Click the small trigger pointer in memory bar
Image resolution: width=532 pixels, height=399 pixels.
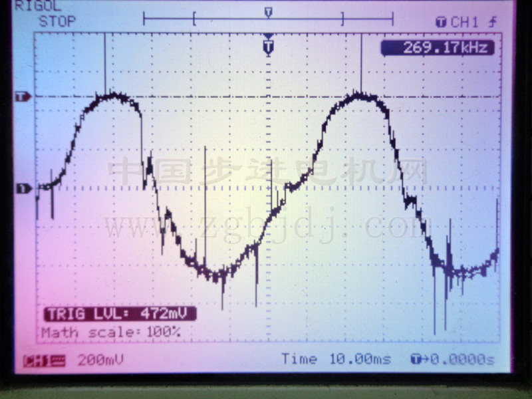click(x=268, y=12)
